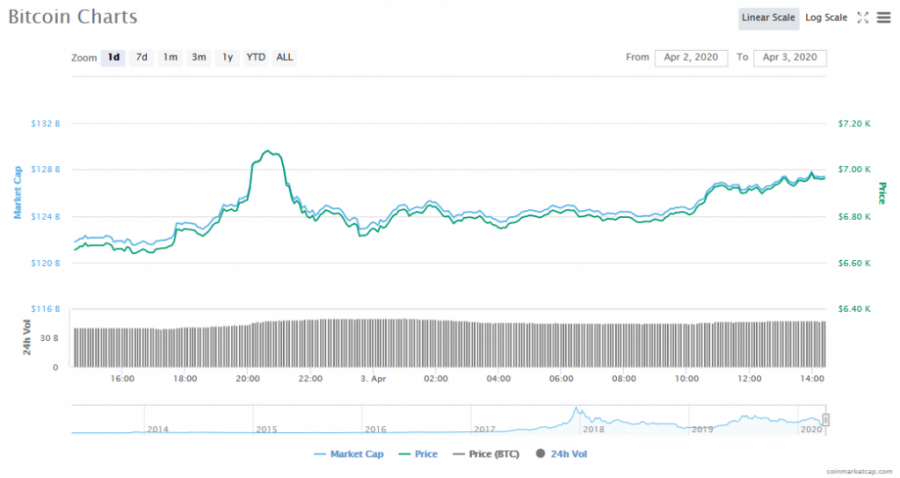The width and height of the screenshot is (900, 478).
Task: Click the 24h Vol axis title
Action: [x=27, y=337]
